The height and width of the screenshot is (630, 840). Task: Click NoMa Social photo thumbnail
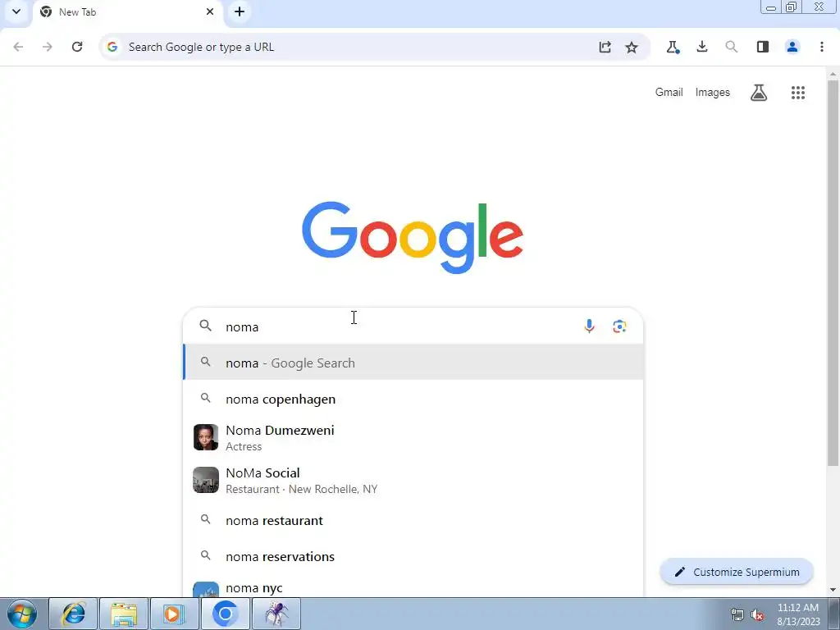click(206, 480)
